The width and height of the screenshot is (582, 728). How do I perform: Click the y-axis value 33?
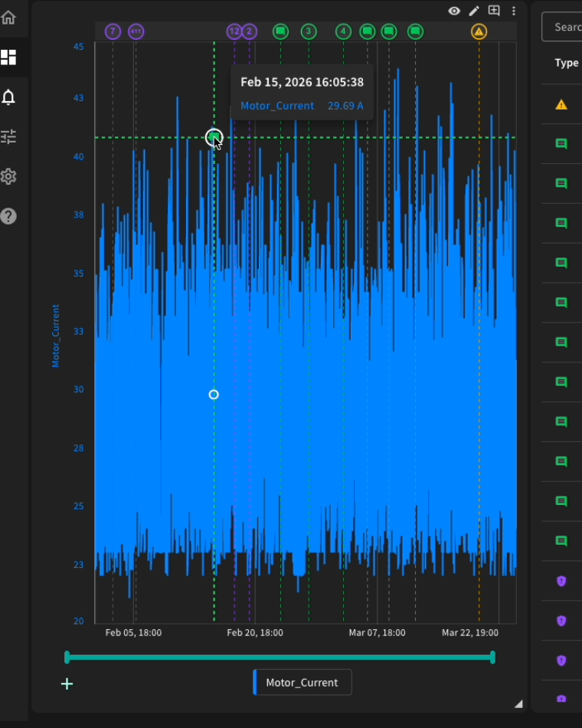coord(78,331)
